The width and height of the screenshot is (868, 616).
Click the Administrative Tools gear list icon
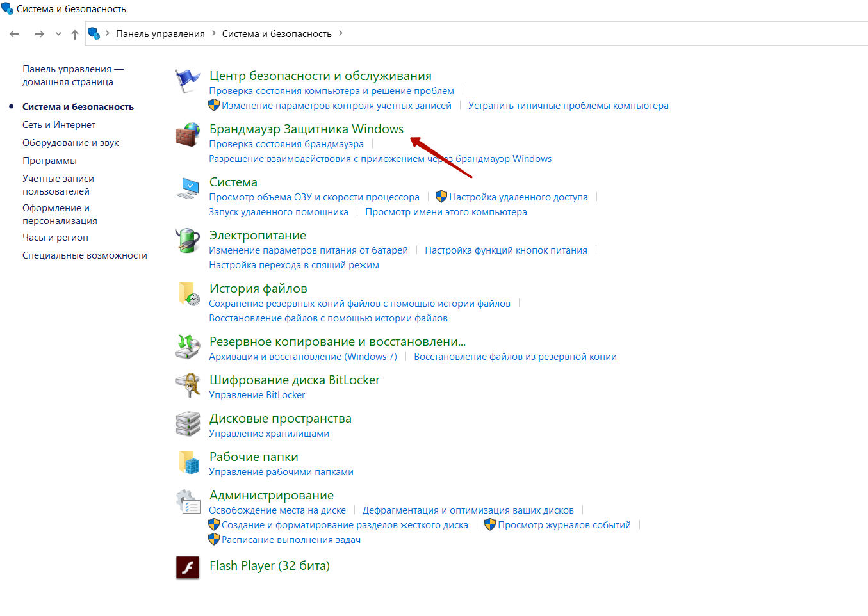[188, 501]
